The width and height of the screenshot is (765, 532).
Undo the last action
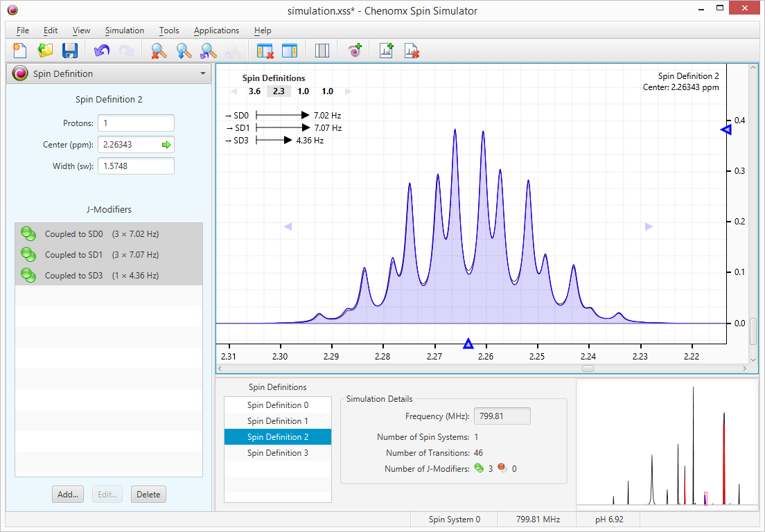101,51
